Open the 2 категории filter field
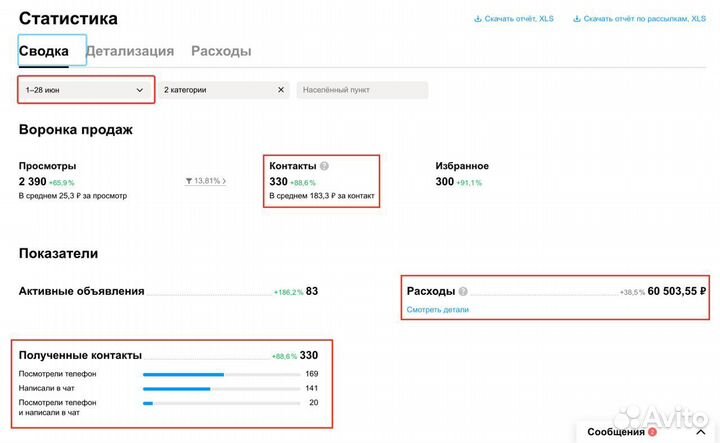The height and width of the screenshot is (443, 720). coord(224,90)
